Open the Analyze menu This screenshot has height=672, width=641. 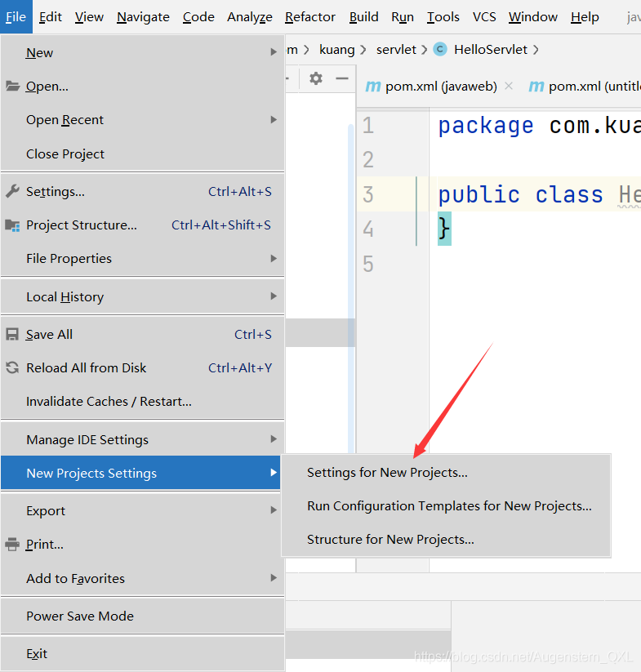pos(250,16)
